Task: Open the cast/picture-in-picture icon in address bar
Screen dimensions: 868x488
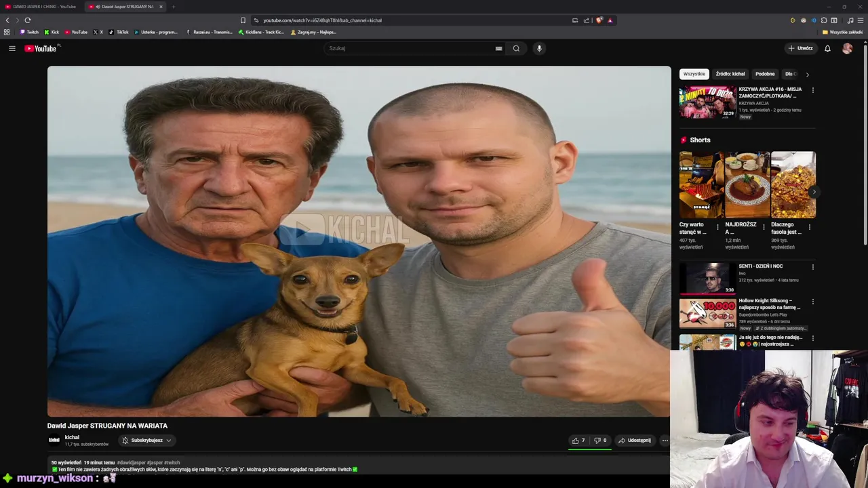Action: click(x=575, y=20)
